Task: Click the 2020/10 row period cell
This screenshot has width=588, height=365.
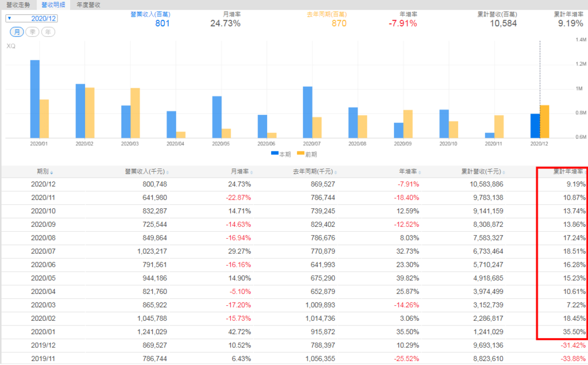Action: coord(43,211)
